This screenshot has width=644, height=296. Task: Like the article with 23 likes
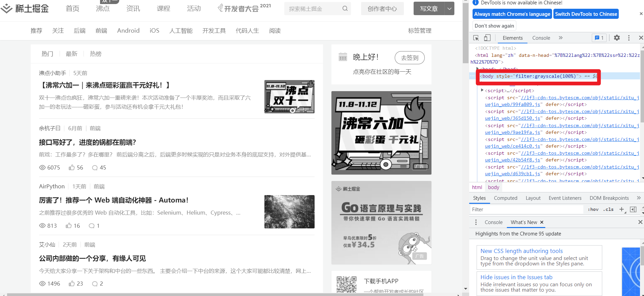point(72,284)
